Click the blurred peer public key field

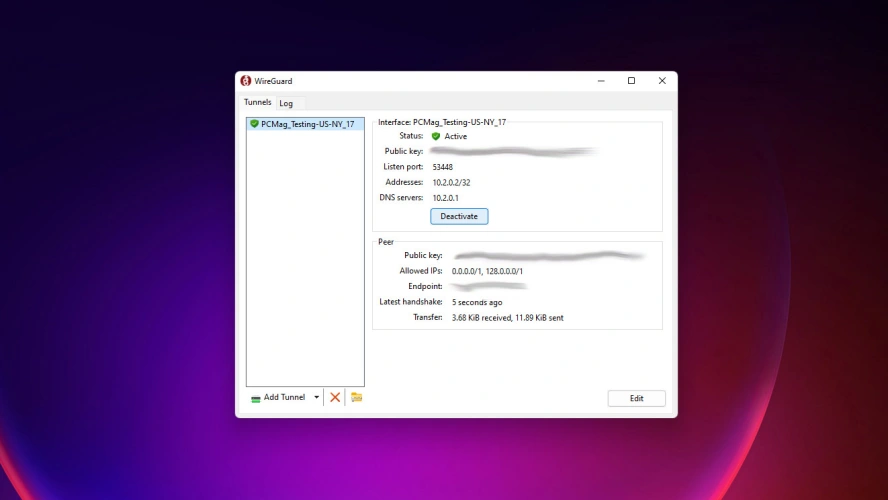tap(547, 256)
